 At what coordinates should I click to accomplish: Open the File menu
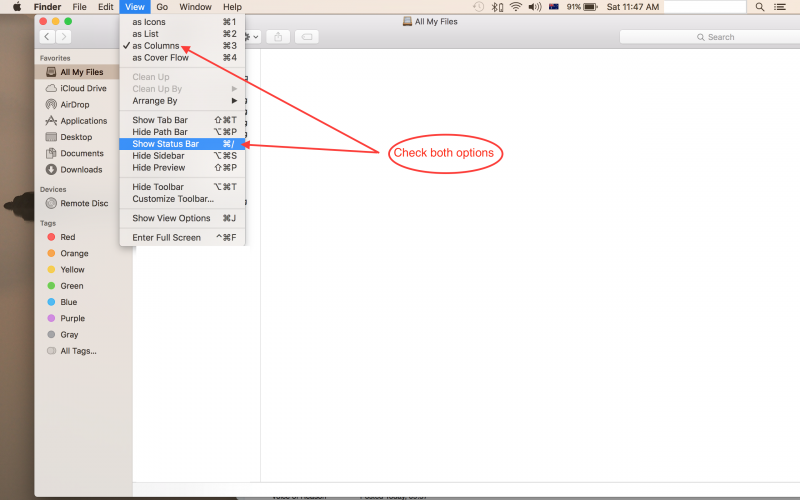tap(79, 7)
